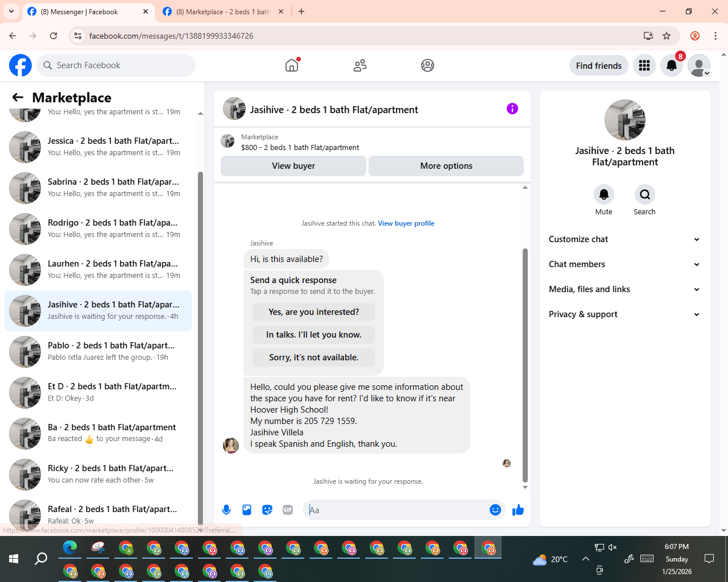Expand Chat members section
The height and width of the screenshot is (582, 728).
[x=625, y=264]
